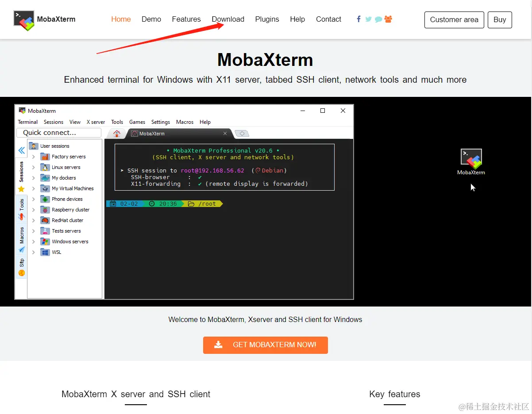
Task: Open the Twitter bird icon
Action: click(368, 19)
